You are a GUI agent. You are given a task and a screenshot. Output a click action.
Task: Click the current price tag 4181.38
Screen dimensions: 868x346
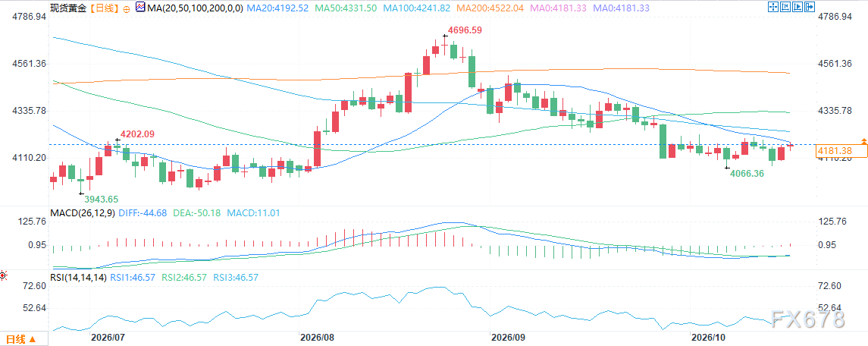[841, 151]
